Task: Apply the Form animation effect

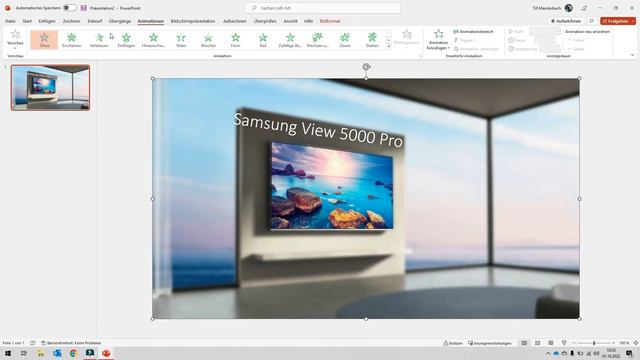Action: [236, 40]
